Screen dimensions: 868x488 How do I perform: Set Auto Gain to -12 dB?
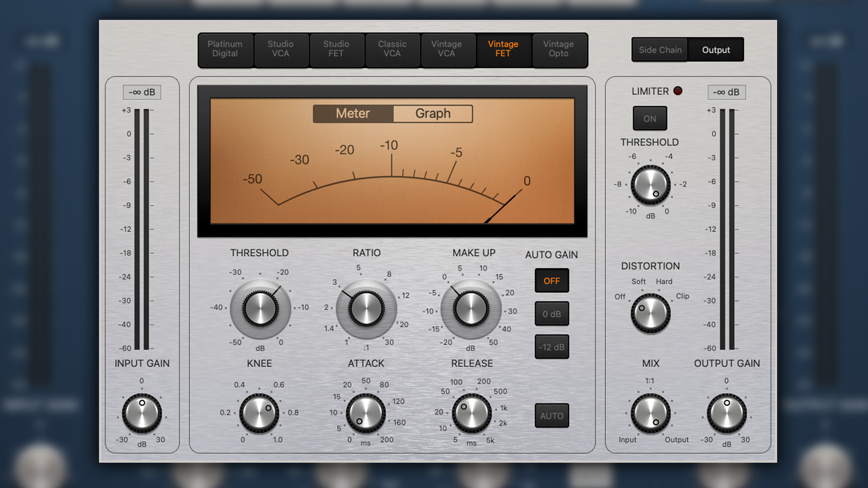552,347
